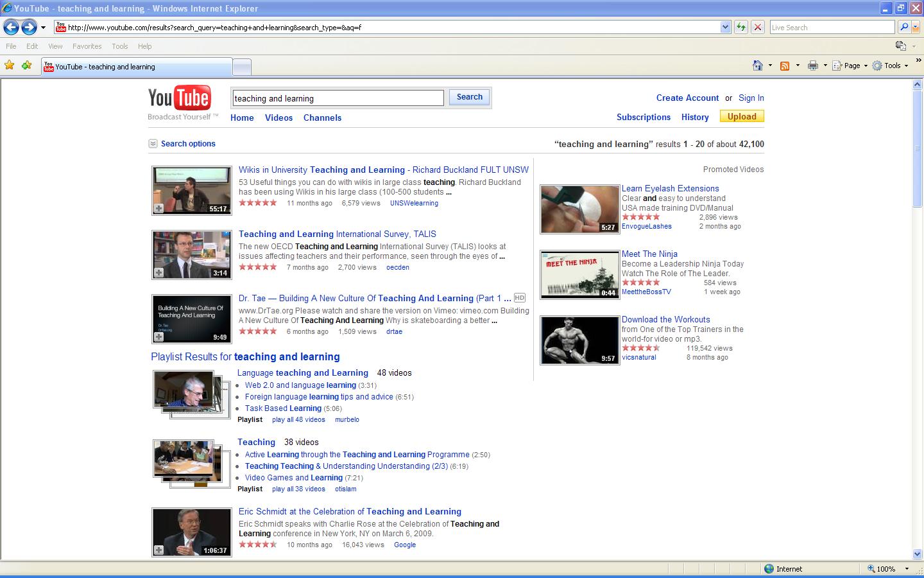Click the Stop loading red X icon
The height and width of the screenshot is (578, 924).
click(758, 27)
